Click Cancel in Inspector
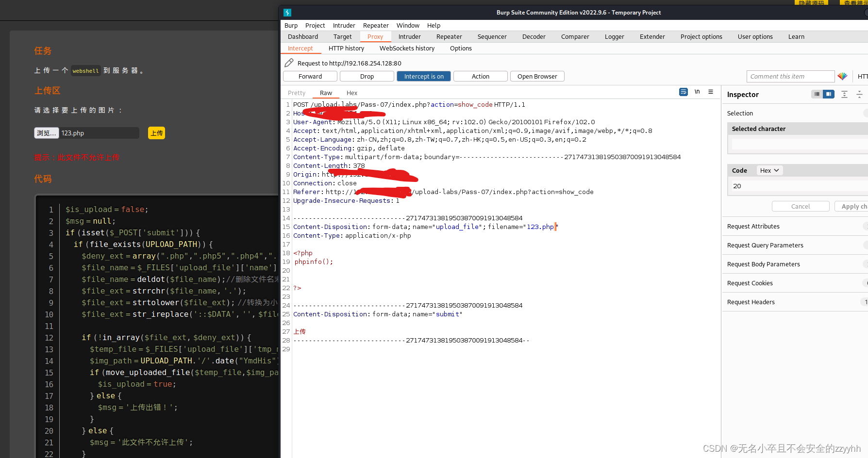The image size is (868, 458). click(x=801, y=206)
